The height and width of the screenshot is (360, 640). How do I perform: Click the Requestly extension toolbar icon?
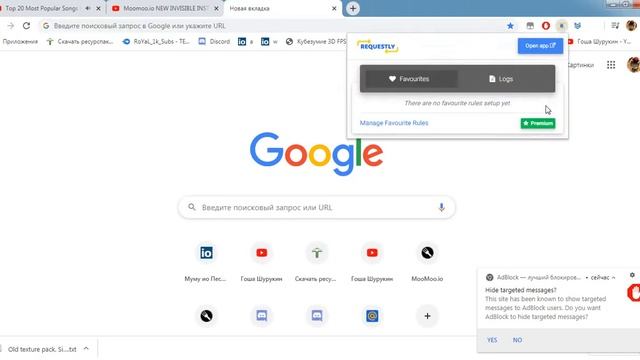(x=562, y=26)
